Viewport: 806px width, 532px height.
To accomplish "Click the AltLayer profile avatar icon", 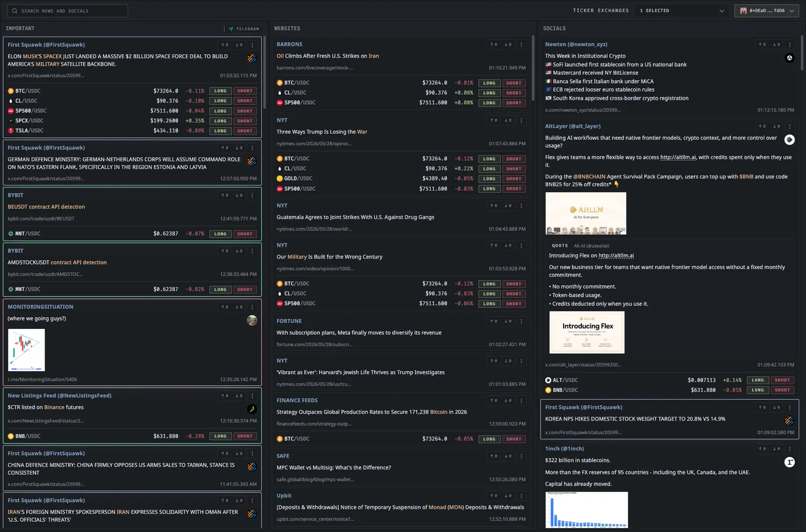I will [789, 140].
